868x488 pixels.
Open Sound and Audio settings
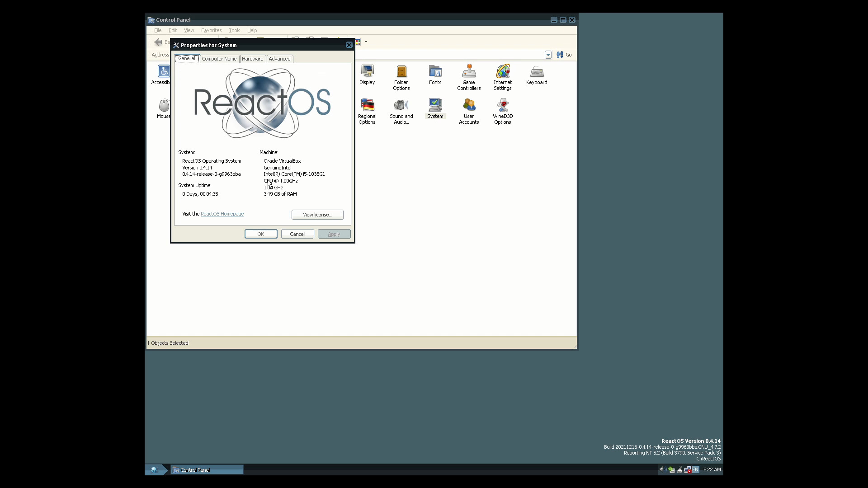click(x=401, y=105)
